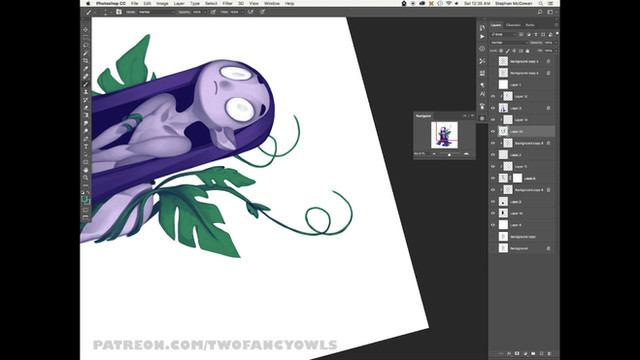This screenshot has width=640, height=360.
Task: Open the brush preset picker arrow
Action: tap(111, 12)
